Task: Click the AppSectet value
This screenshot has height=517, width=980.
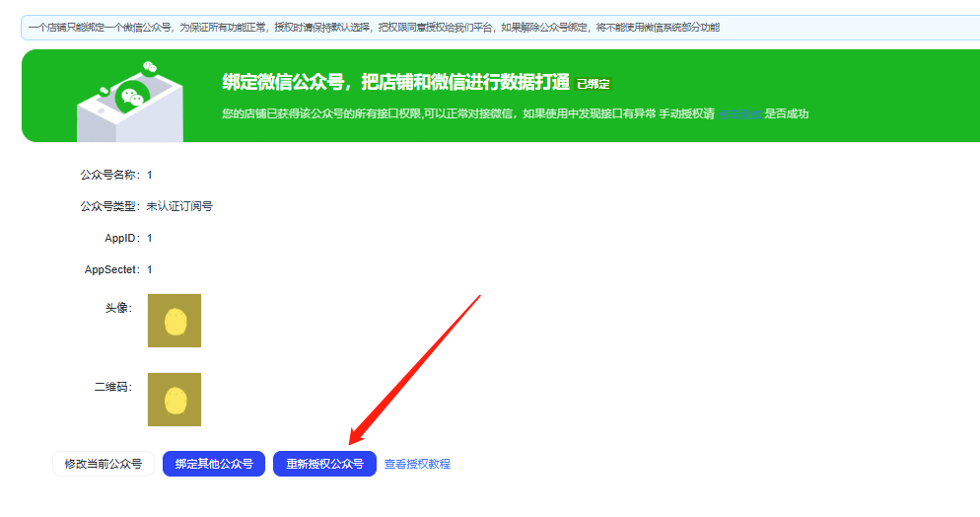Action: (x=150, y=269)
